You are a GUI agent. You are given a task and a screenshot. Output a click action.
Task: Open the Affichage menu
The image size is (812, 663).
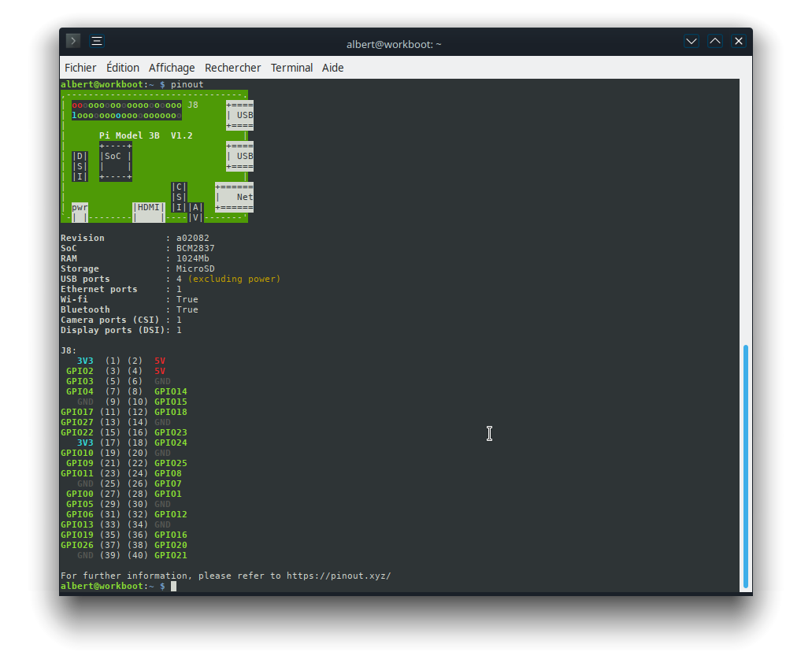click(x=172, y=68)
